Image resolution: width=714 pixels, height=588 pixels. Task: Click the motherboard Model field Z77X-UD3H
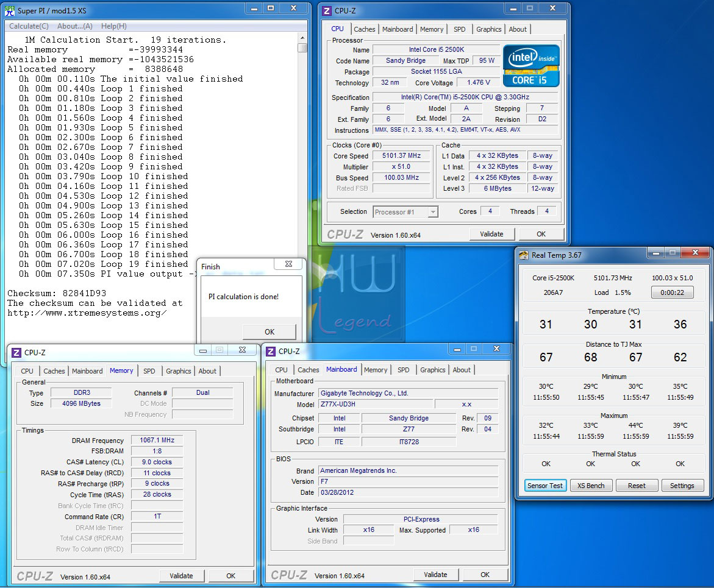[x=376, y=404]
